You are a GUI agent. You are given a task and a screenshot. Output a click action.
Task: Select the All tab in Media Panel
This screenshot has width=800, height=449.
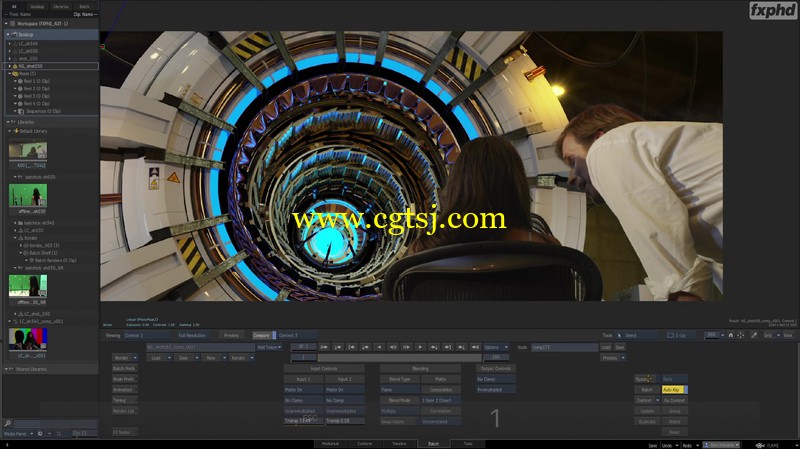coord(14,7)
